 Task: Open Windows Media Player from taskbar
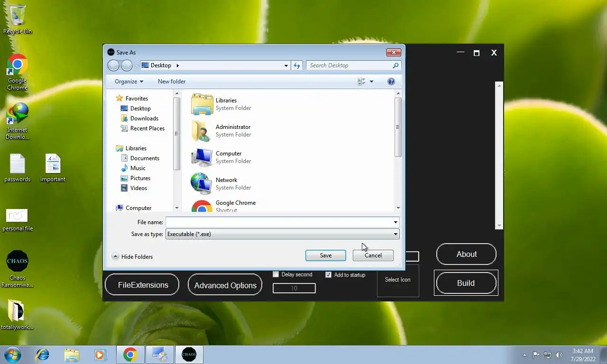click(100, 355)
